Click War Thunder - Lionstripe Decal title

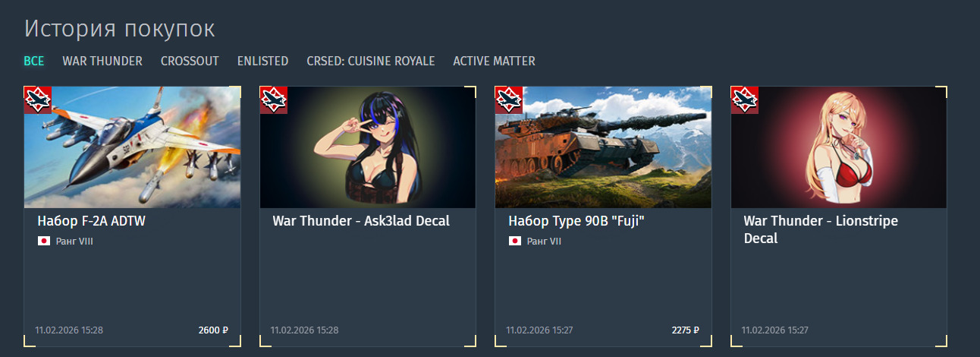click(821, 229)
